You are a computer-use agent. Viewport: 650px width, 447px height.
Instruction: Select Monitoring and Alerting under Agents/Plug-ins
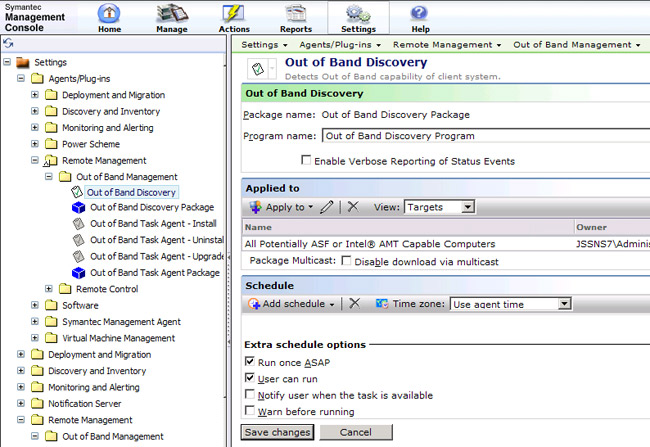coord(108,128)
